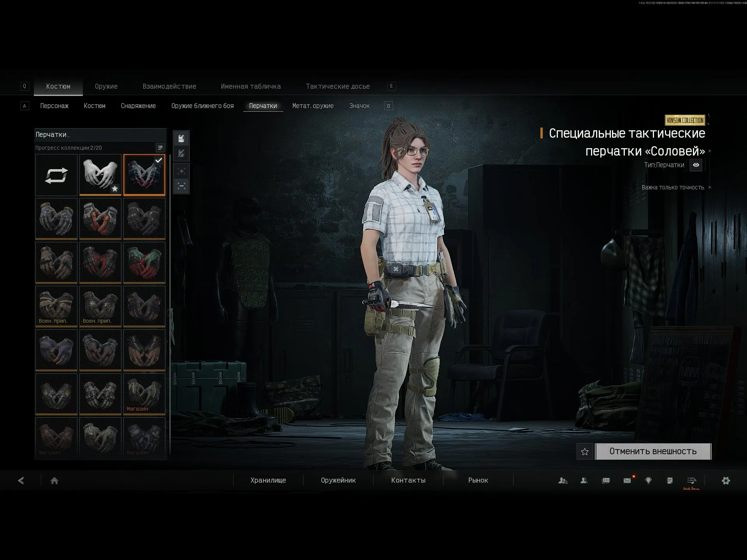Open Рынок from the bottom bar
The height and width of the screenshot is (560, 747).
point(478,480)
